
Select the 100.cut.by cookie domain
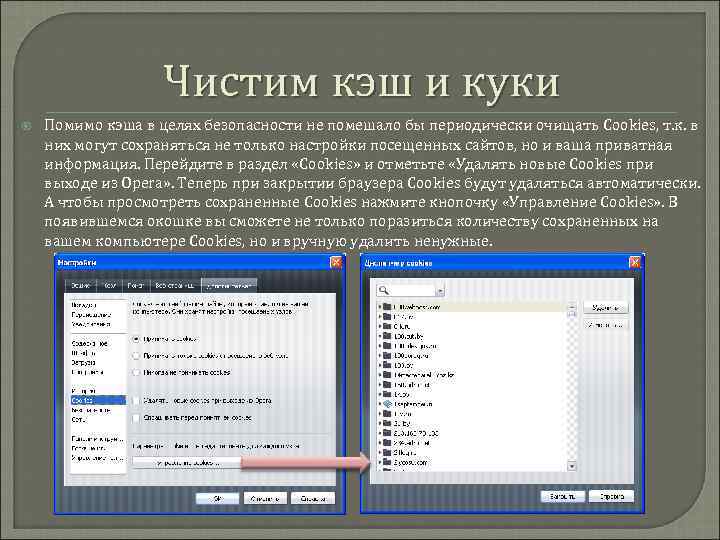click(408, 336)
